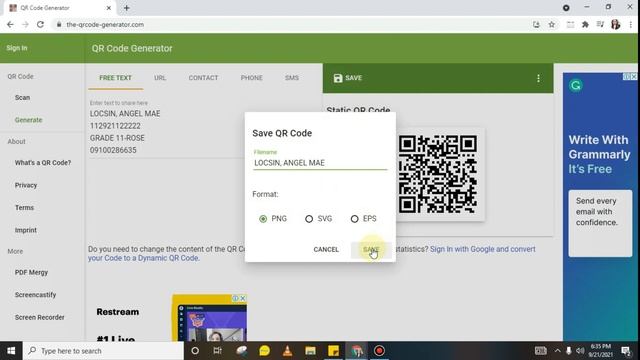Open the Privacy page
This screenshot has width=640, height=360.
[x=26, y=185]
